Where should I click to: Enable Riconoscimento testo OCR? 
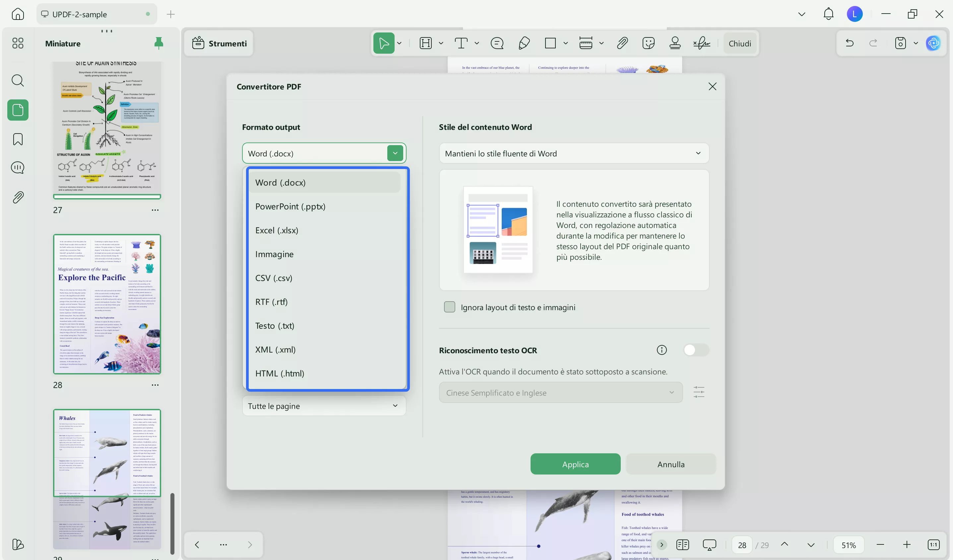point(696,350)
